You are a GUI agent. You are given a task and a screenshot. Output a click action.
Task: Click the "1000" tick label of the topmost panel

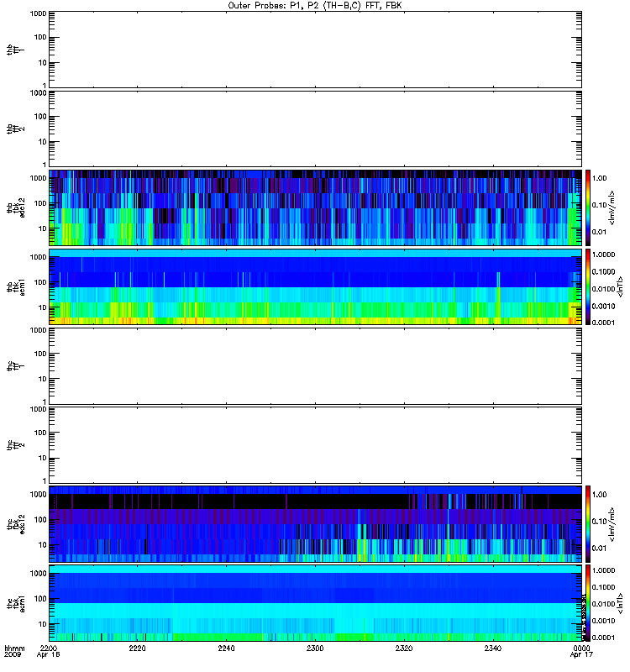pyautogui.click(x=38, y=13)
